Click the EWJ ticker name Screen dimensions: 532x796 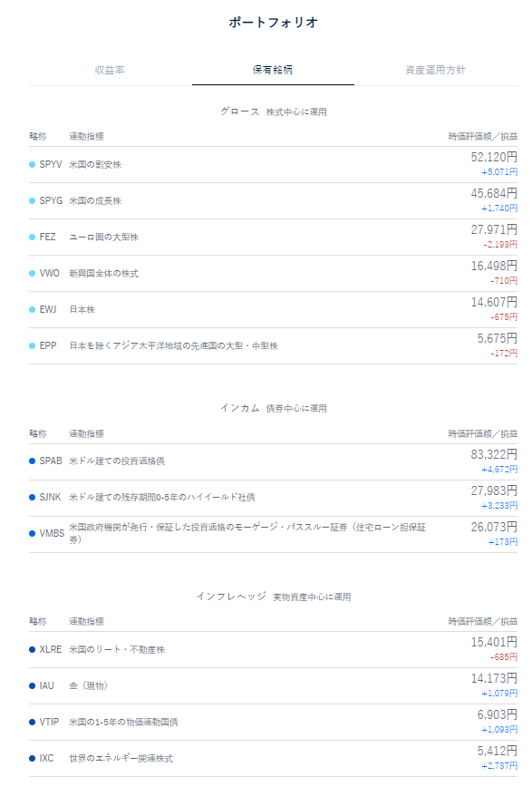point(48,309)
